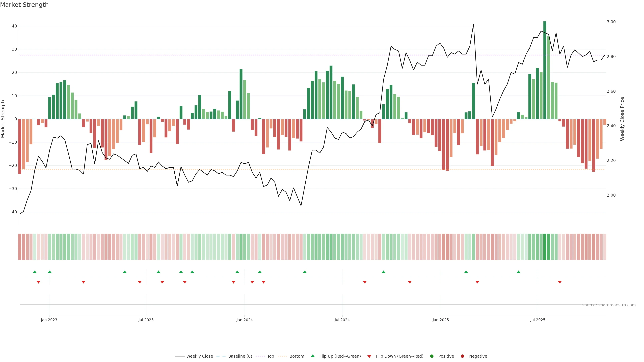
Task: Click the Weekly Close Price axis title
Action: (622, 119)
